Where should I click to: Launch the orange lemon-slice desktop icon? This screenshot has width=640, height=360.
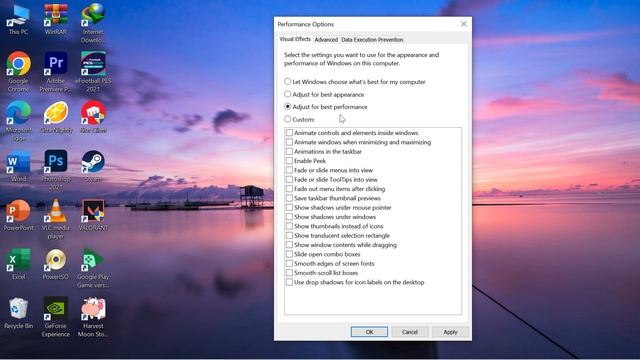[56, 118]
